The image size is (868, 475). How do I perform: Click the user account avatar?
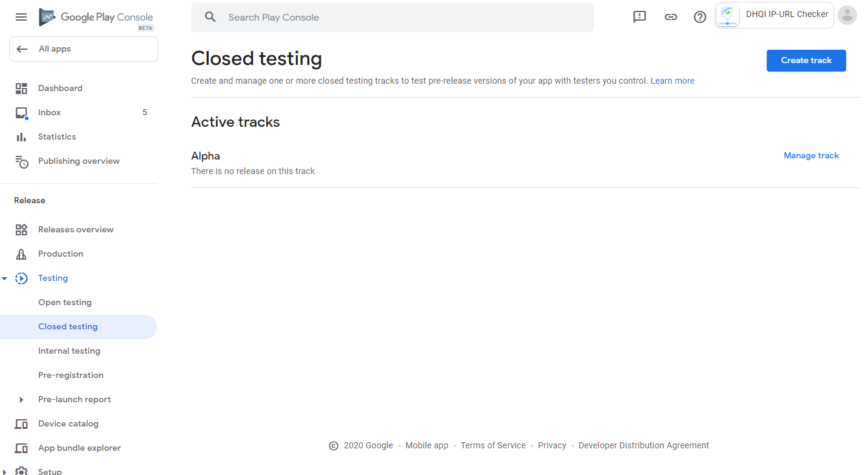pos(847,16)
